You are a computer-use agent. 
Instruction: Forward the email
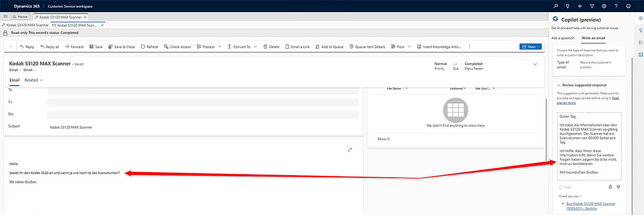pyautogui.click(x=73, y=47)
